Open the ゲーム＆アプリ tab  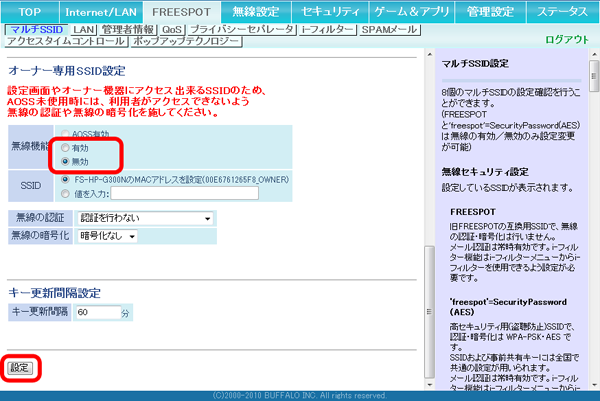coord(411,12)
